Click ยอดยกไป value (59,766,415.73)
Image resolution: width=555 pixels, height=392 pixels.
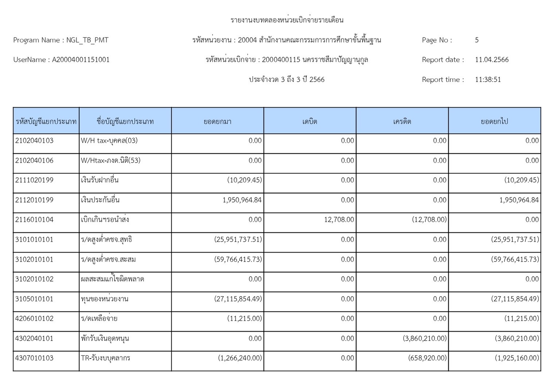click(515, 259)
